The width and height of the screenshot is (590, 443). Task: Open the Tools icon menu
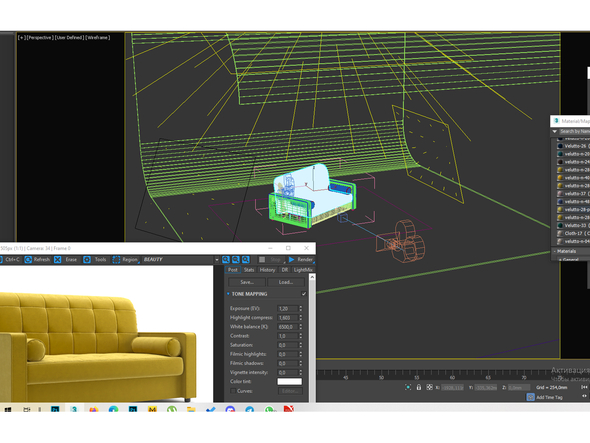[87, 260]
